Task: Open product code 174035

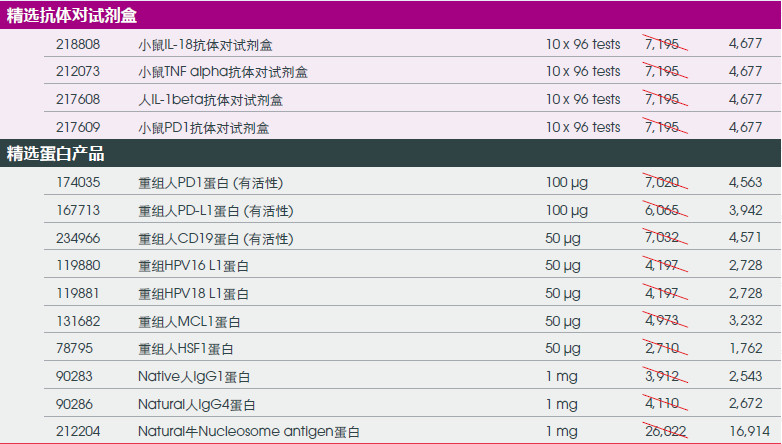Action: click(79, 183)
